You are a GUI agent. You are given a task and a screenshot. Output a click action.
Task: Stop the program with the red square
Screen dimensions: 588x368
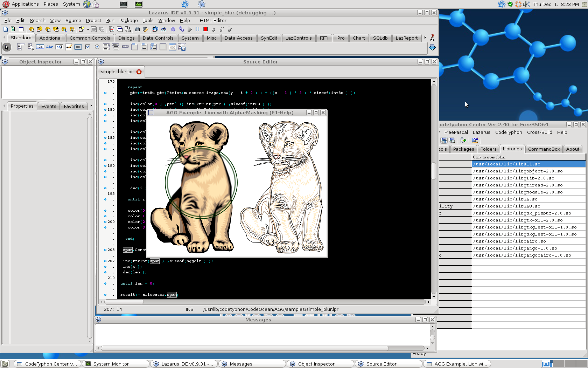[x=205, y=29]
